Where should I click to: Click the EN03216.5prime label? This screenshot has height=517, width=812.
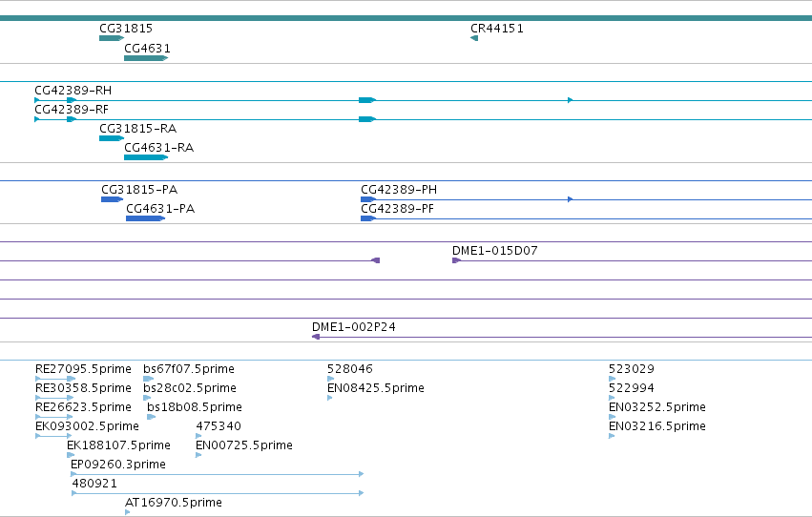point(657,426)
